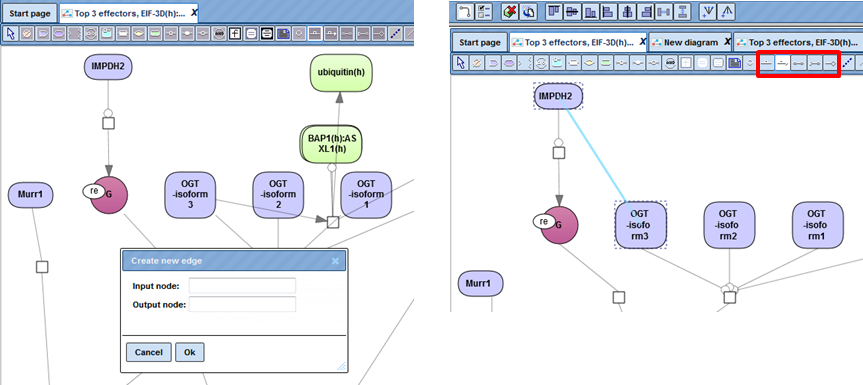The height and width of the screenshot is (385, 863).
Task: Click the Input node text field
Action: pyautogui.click(x=242, y=286)
